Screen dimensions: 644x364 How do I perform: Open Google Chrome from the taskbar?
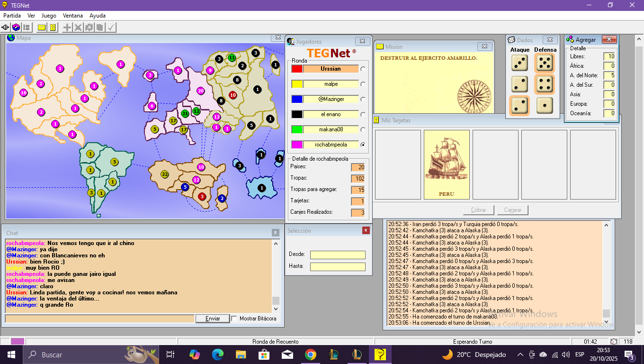click(x=310, y=355)
